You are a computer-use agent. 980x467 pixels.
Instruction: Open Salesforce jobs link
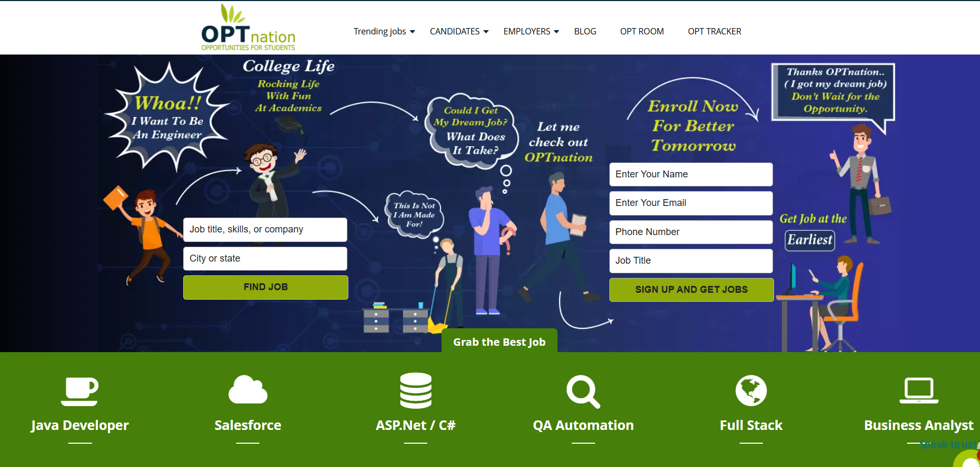click(248, 425)
